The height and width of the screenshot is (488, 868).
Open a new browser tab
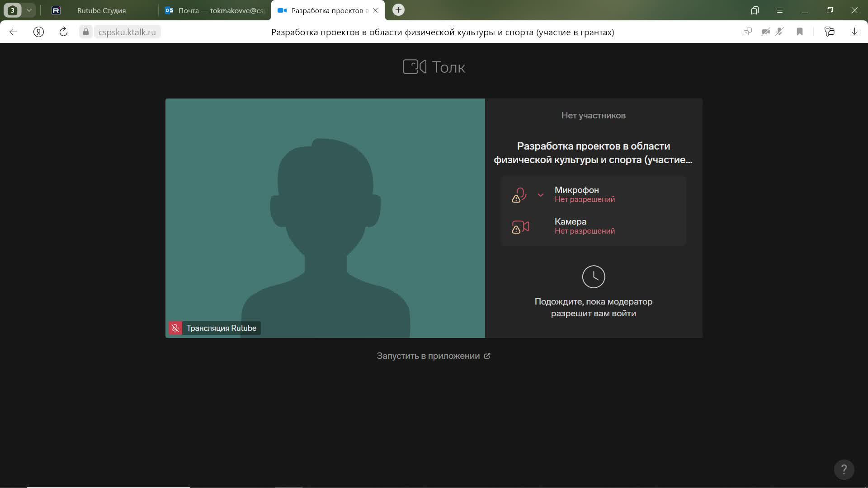pos(398,10)
